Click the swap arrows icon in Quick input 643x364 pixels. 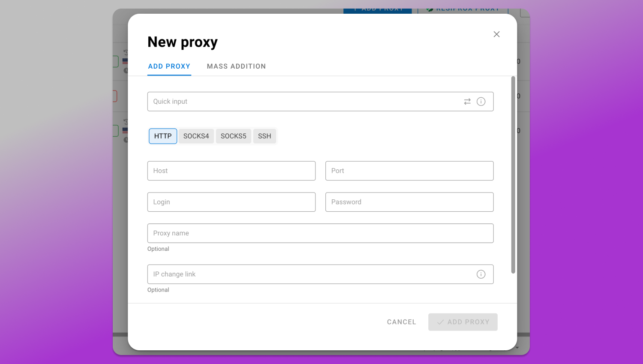tap(467, 102)
